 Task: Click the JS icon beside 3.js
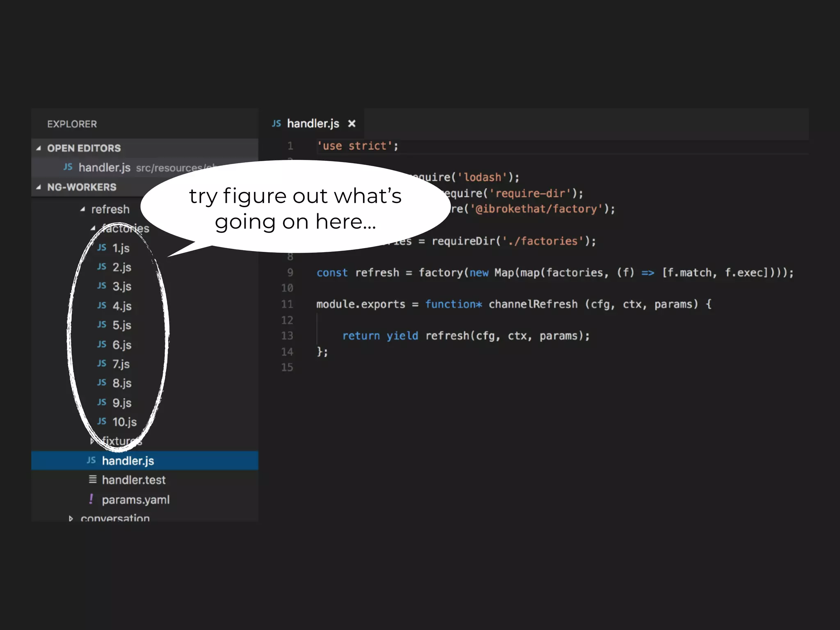(x=102, y=286)
